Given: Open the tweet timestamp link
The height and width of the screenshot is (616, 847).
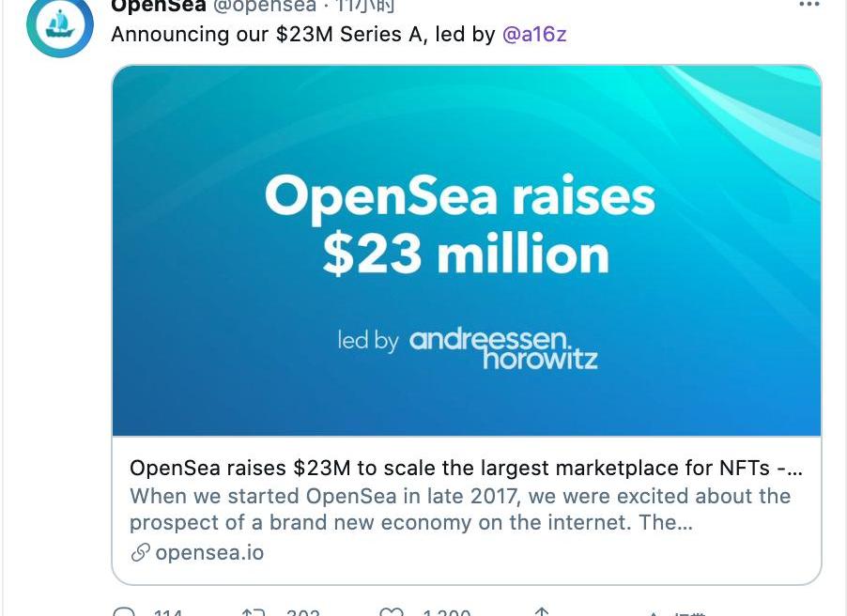Looking at the screenshot, I should (x=366, y=6).
